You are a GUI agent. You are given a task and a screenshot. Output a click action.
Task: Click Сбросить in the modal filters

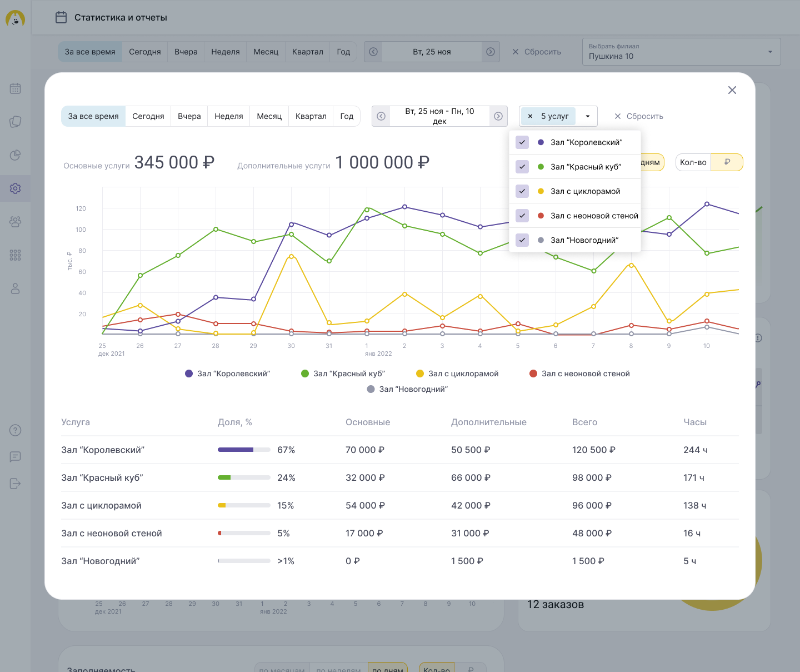pyautogui.click(x=639, y=116)
